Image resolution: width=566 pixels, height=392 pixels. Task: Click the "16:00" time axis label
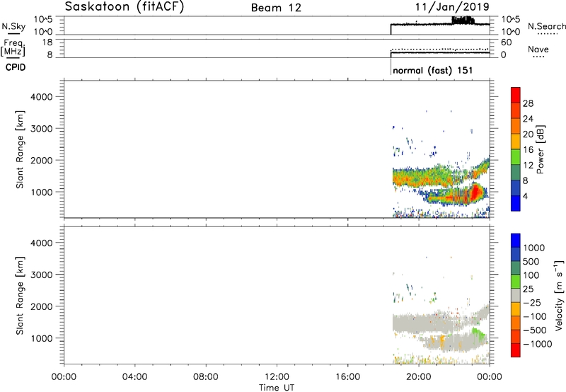[347, 377]
